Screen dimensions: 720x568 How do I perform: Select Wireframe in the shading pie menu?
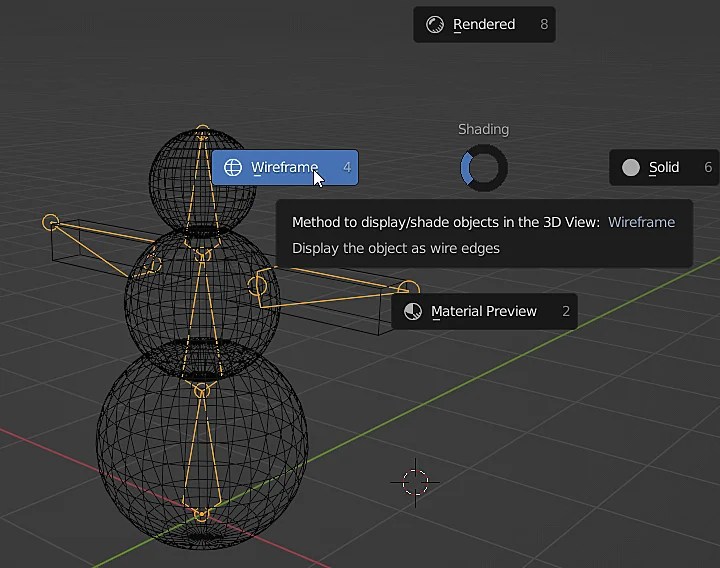pyautogui.click(x=285, y=167)
